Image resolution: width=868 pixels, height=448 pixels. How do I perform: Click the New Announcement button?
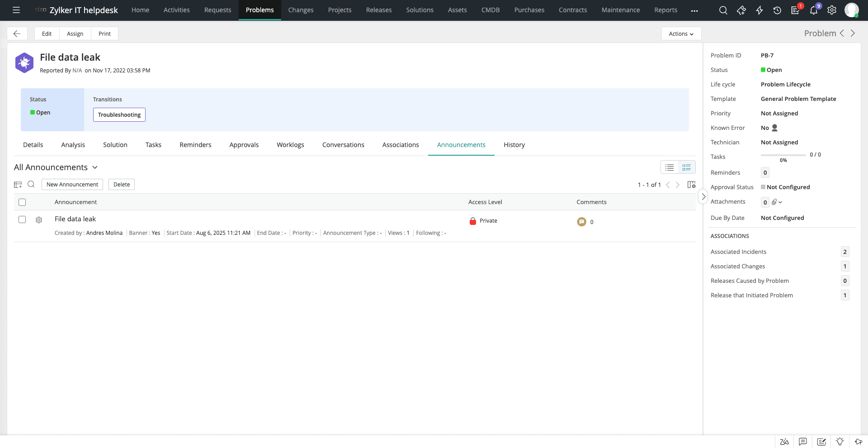[x=72, y=184]
